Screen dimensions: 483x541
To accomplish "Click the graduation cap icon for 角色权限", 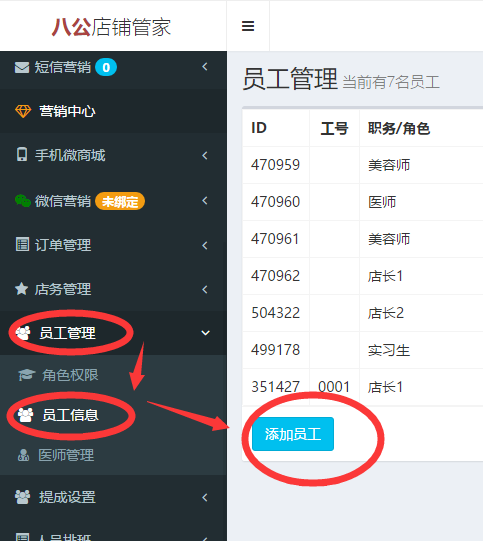I will (27, 375).
